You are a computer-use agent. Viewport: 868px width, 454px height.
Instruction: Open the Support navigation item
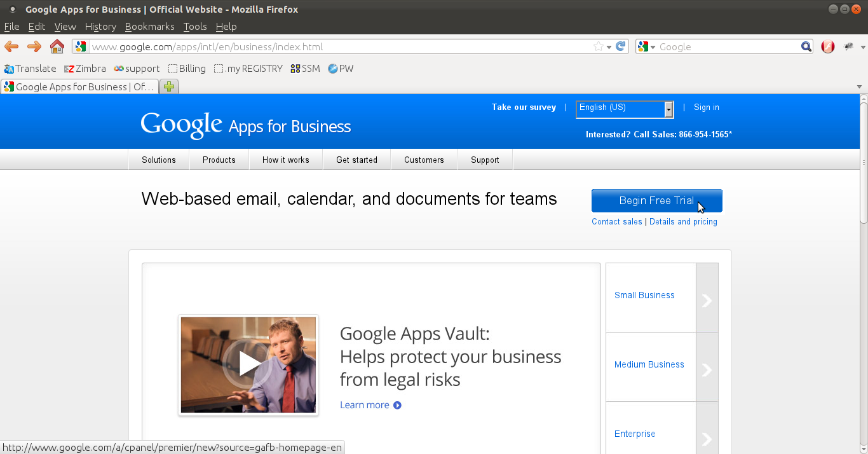tap(485, 160)
